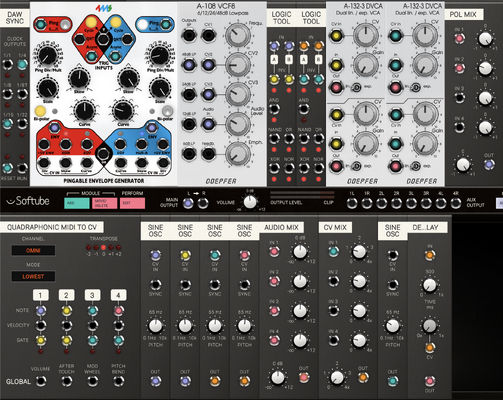Viewport: 503px width, 400px height.
Task: Select transpose +2 LED
Action: click(118, 248)
